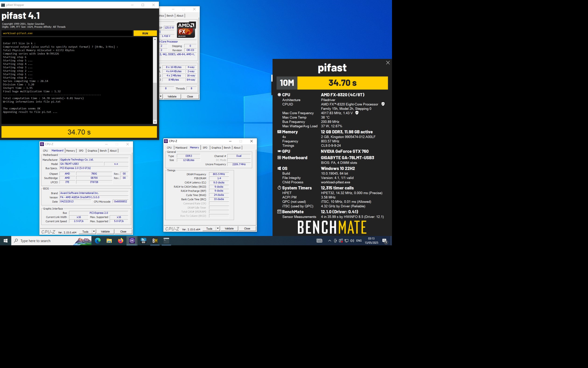Click the pifast output scrollbar down arrow

tap(155, 122)
